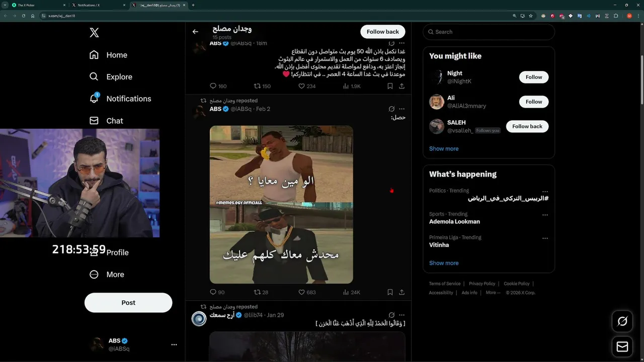Reload the page in browser
Image resolution: width=644 pixels, height=362 pixels.
point(23,16)
